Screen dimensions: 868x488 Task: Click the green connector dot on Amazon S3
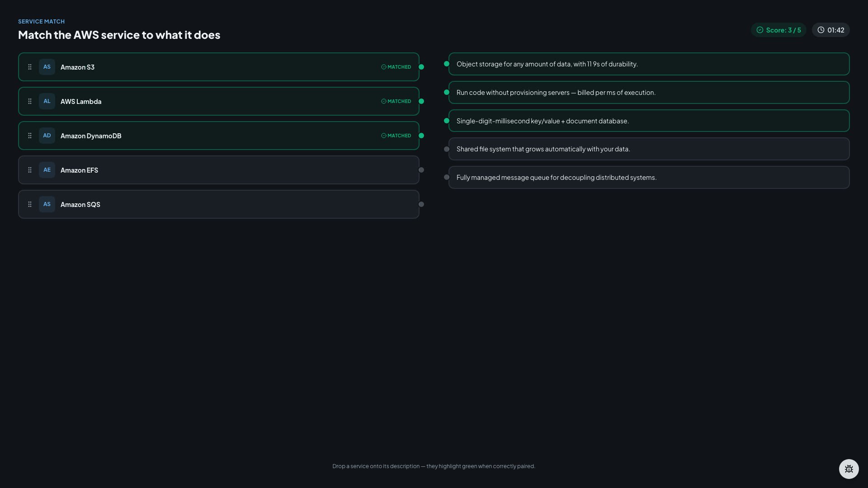[421, 67]
